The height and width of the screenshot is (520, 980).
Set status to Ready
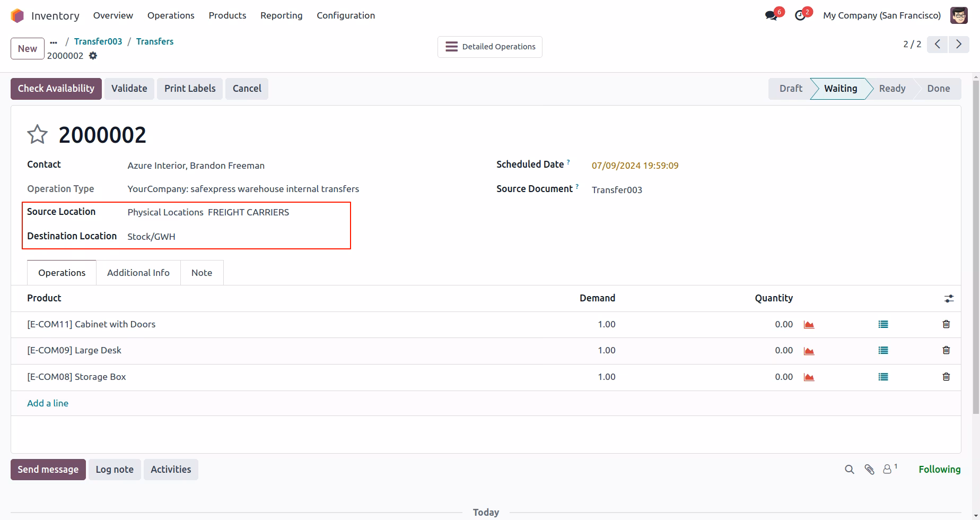pos(892,89)
